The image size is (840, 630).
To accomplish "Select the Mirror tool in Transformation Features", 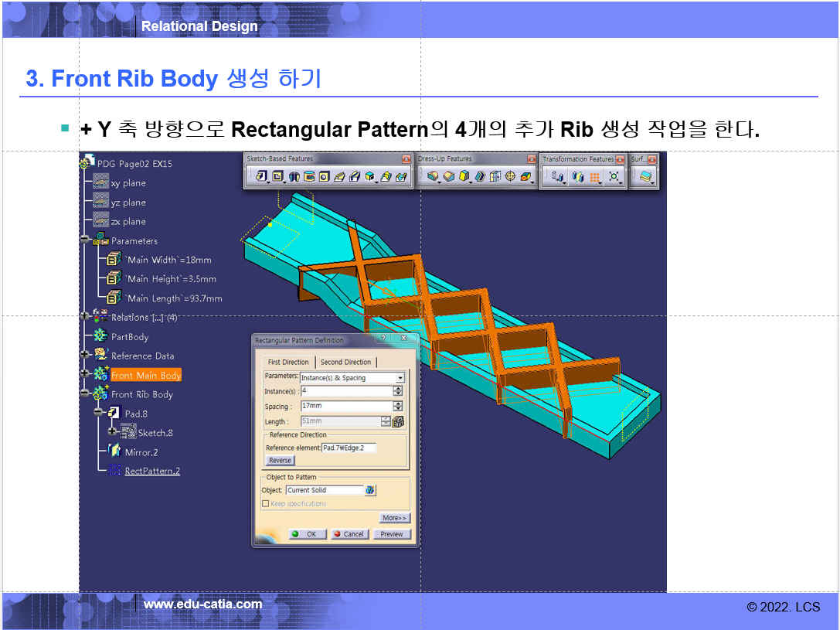I will 577,177.
